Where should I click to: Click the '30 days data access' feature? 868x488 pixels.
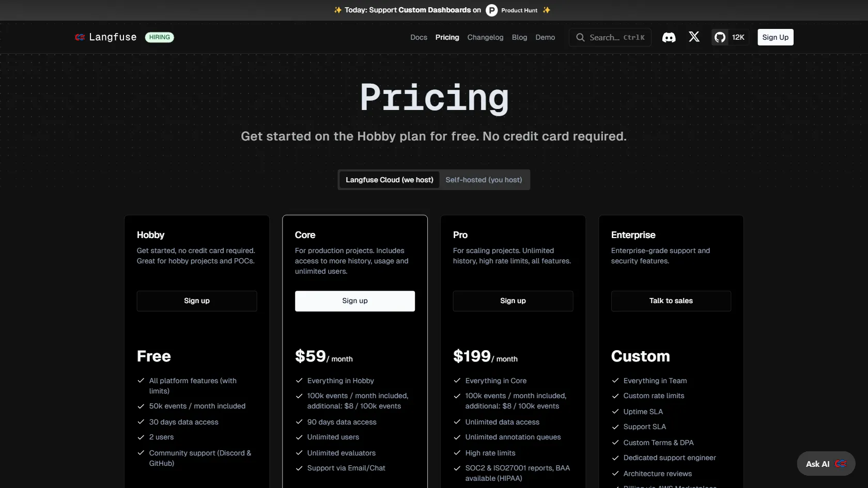point(184,422)
